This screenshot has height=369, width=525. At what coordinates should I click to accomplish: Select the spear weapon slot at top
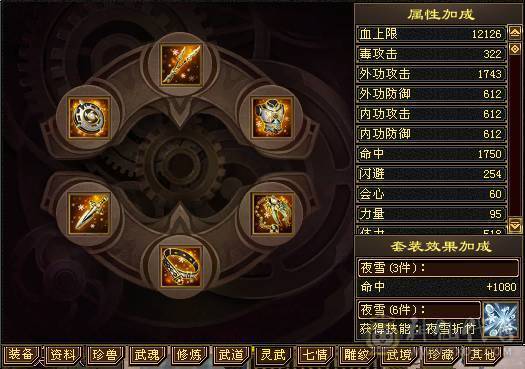181,65
